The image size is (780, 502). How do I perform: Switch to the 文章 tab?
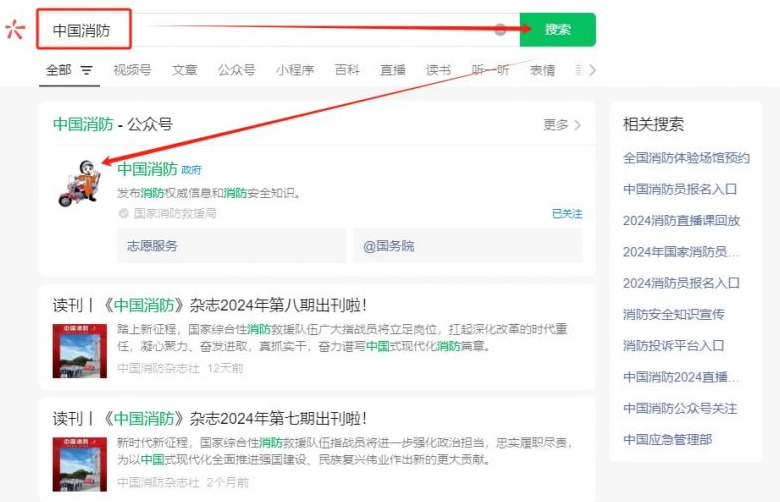pyautogui.click(x=185, y=70)
